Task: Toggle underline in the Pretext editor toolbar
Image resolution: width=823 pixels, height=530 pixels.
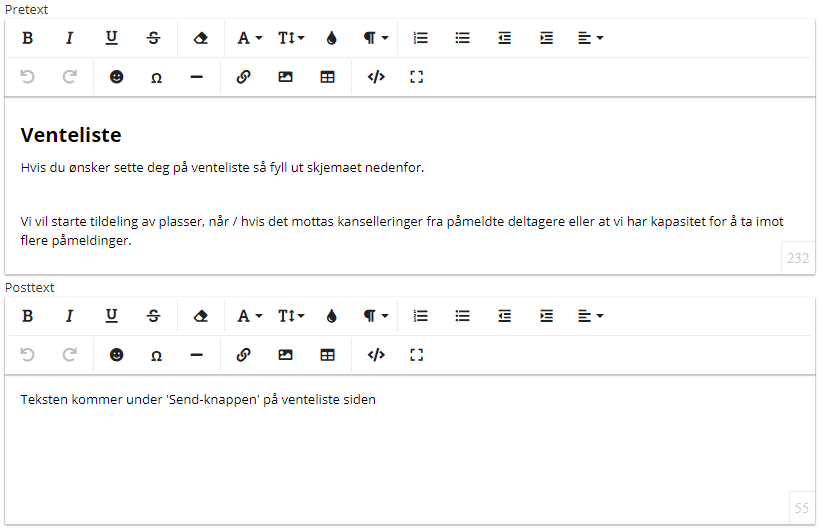Action: click(111, 38)
